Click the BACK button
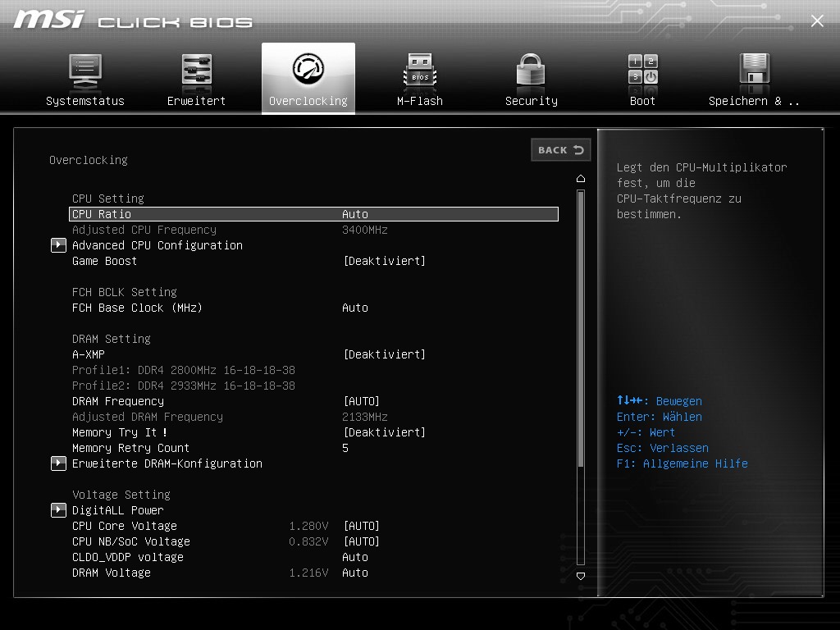The image size is (840, 630). pos(561,150)
